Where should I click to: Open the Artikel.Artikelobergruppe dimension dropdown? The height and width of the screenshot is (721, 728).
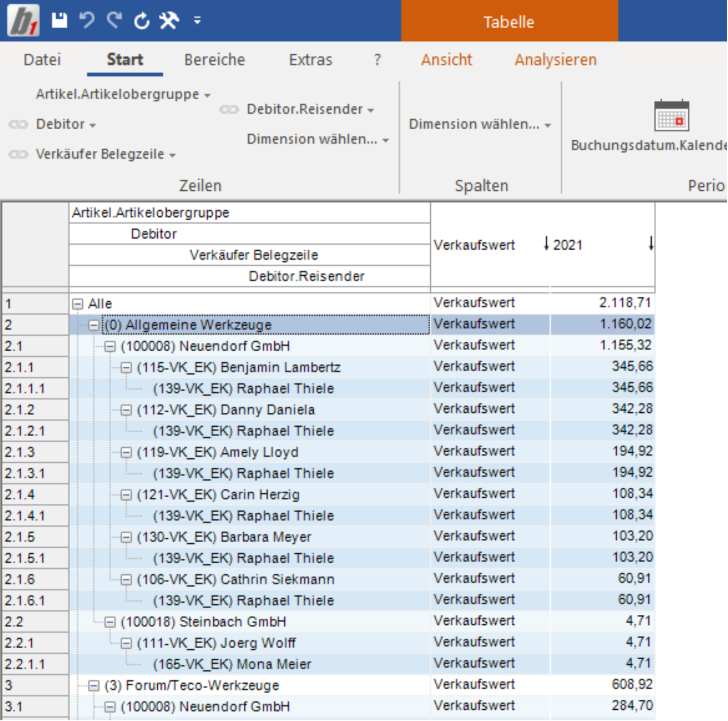coord(123,94)
